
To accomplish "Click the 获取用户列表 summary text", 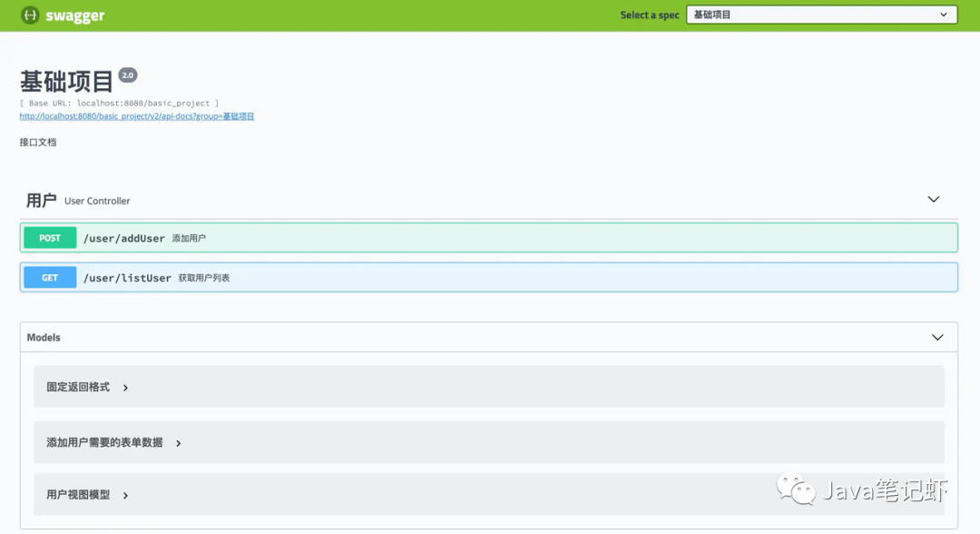I will point(204,278).
